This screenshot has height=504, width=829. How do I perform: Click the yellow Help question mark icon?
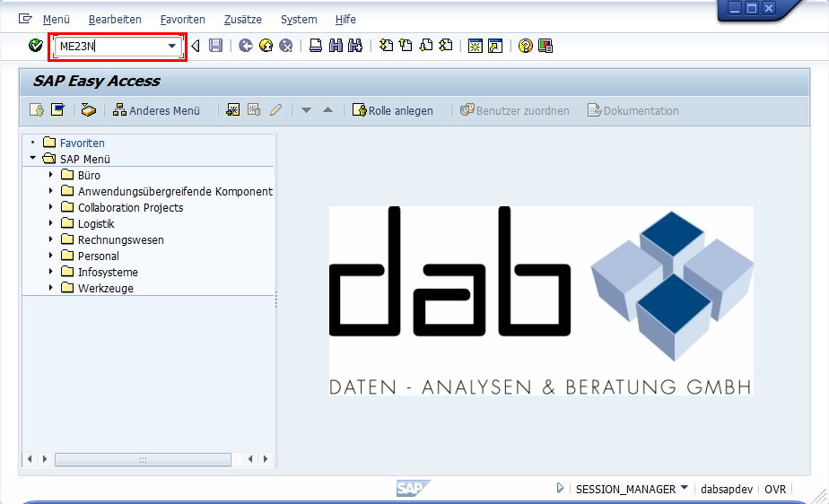526,46
